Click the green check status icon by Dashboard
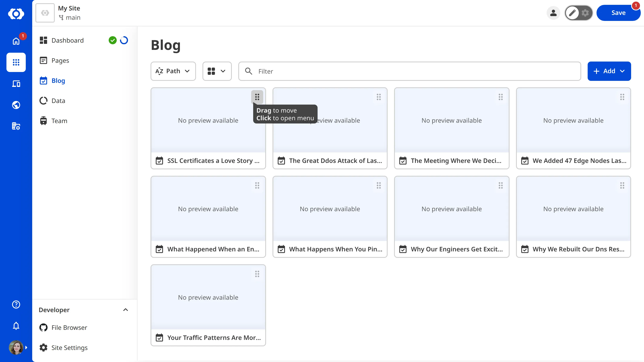This screenshot has height=362, width=644. [x=112, y=40]
